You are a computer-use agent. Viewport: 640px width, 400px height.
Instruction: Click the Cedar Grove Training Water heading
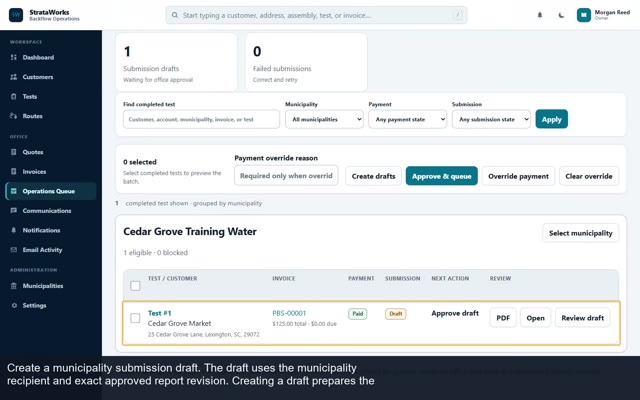click(190, 231)
